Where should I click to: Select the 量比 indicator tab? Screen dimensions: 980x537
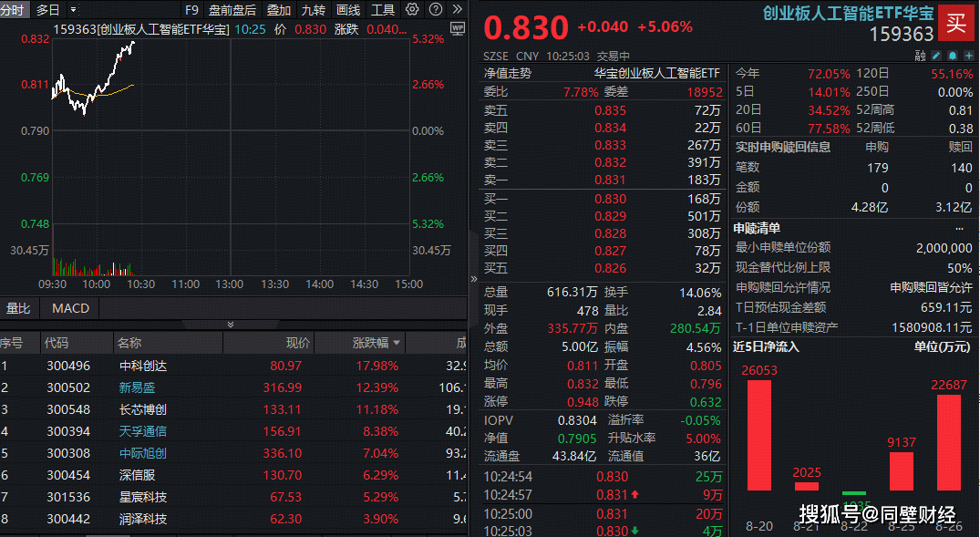(x=18, y=308)
